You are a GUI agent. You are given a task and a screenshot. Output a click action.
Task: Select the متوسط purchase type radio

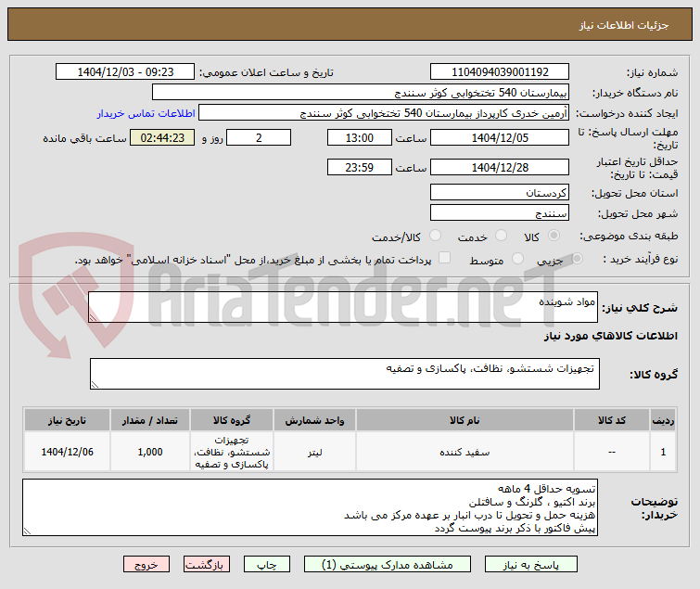point(518,258)
